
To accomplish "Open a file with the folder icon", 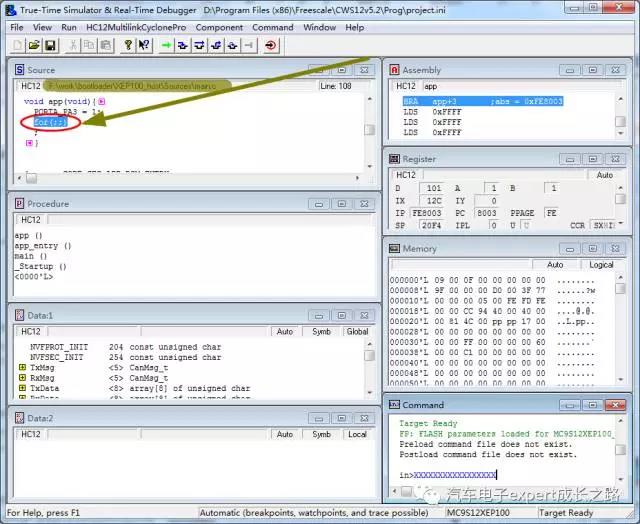I will [34, 45].
